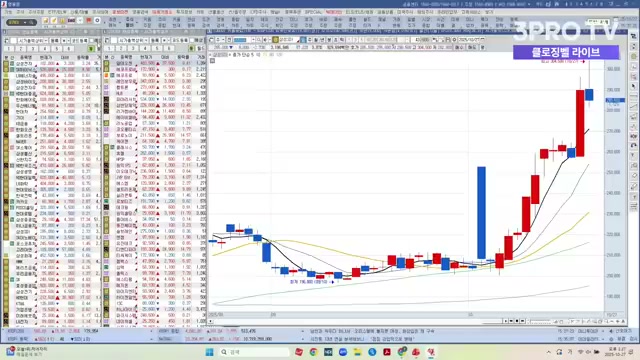Click the chart zoom slider at bottom-right
640x360 pixels.
(540, 321)
